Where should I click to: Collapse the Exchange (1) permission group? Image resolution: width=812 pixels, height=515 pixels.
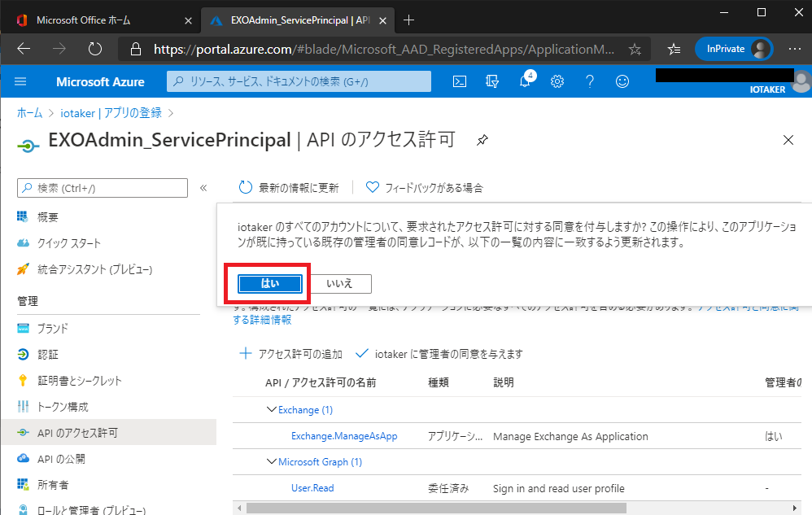click(x=272, y=410)
